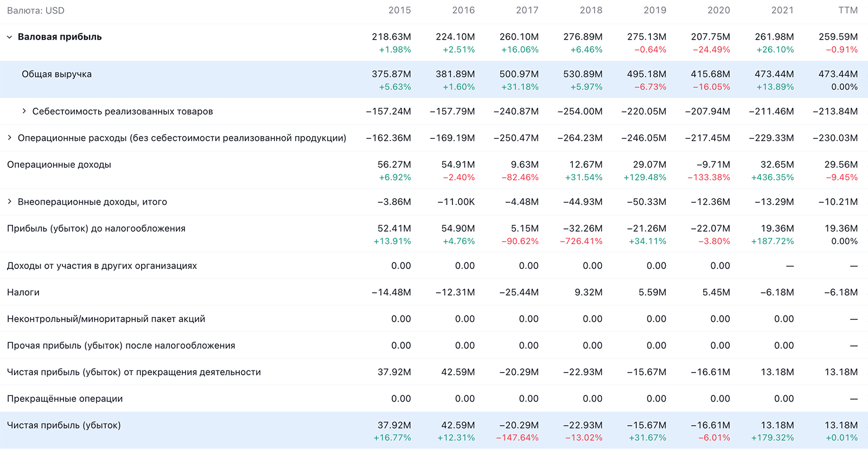Click total revenue value 415.68M

(x=711, y=74)
